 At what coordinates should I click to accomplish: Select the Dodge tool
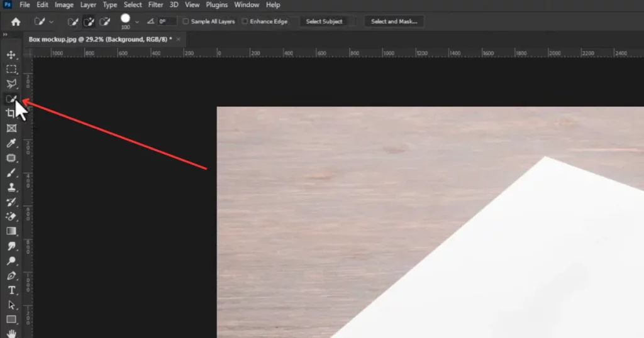[11, 261]
